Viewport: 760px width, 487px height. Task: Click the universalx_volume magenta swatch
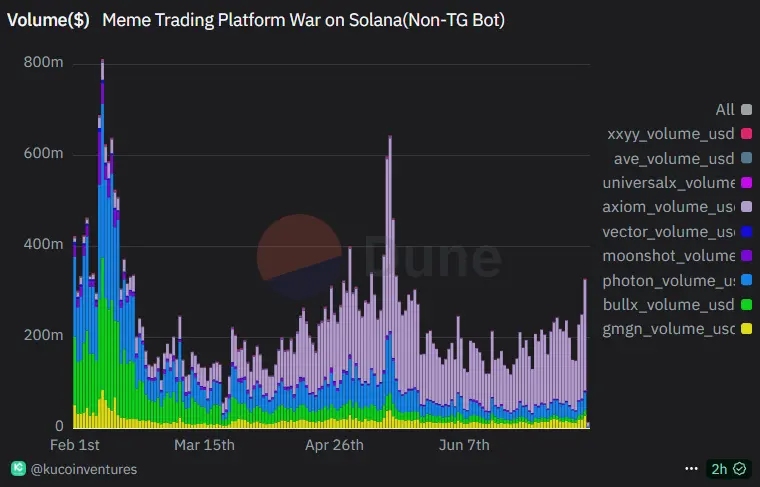746,183
